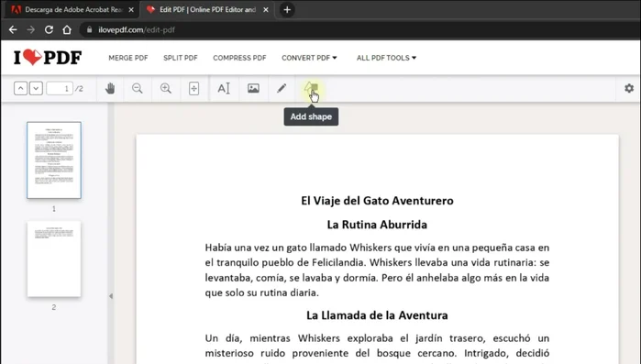
Task: Go back in browser history
Action: [13, 29]
